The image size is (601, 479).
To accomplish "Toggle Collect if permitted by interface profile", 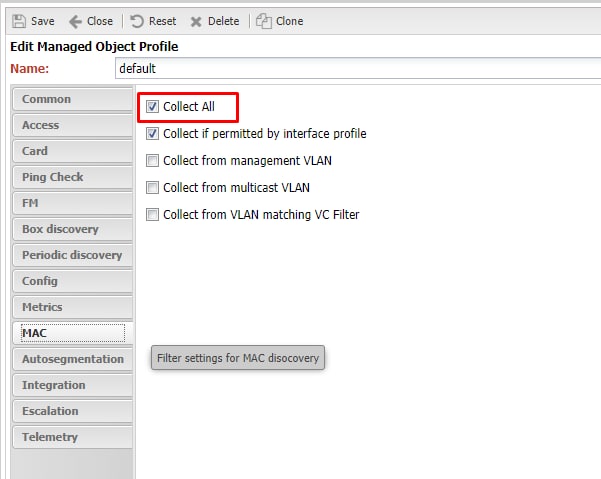I will point(152,133).
